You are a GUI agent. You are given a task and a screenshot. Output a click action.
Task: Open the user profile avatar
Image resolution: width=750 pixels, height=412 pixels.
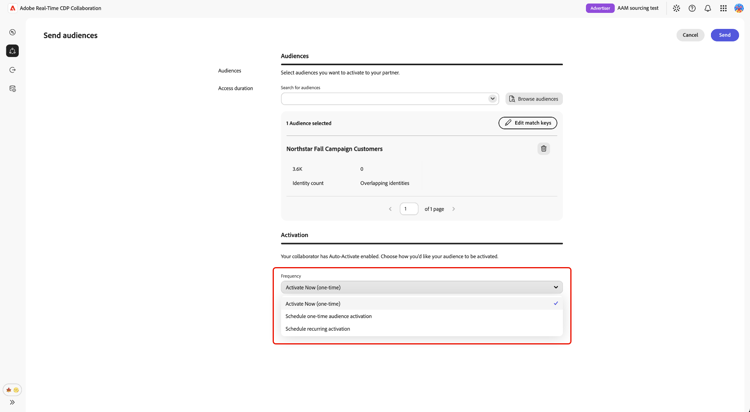pos(739,8)
